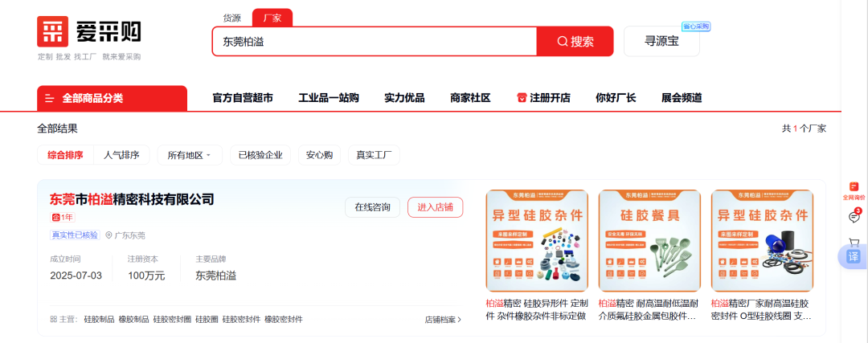The image size is (868, 343).
Task: Open 商家社区 nav item
Action: 470,98
